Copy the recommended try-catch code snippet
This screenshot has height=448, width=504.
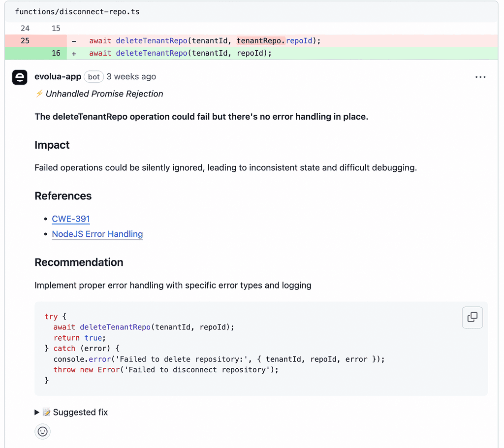(x=472, y=317)
